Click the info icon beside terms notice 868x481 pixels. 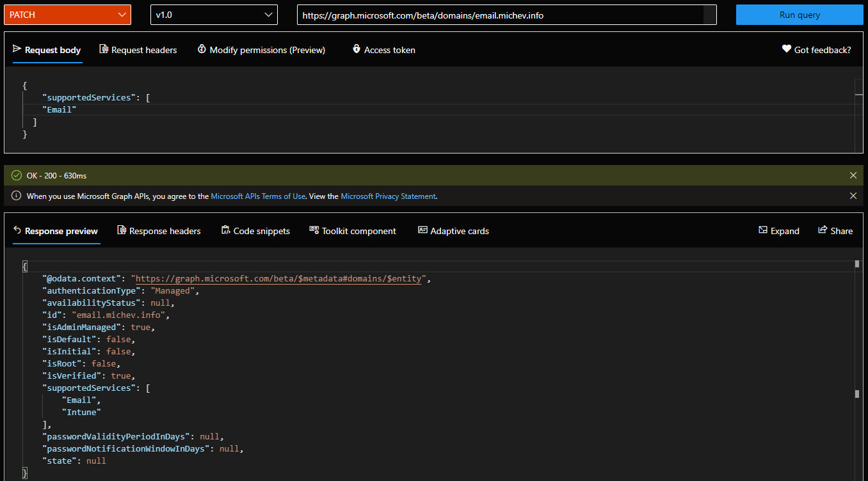coord(17,196)
